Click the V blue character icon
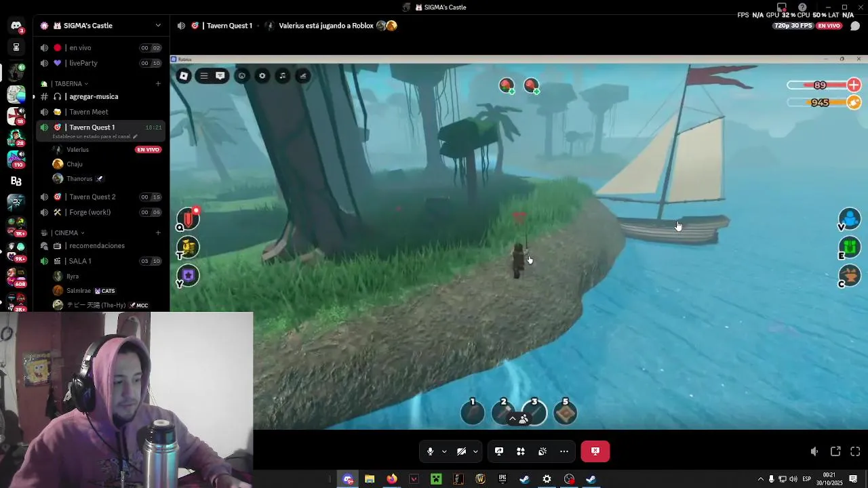Viewport: 868px width, 488px height. [850, 219]
